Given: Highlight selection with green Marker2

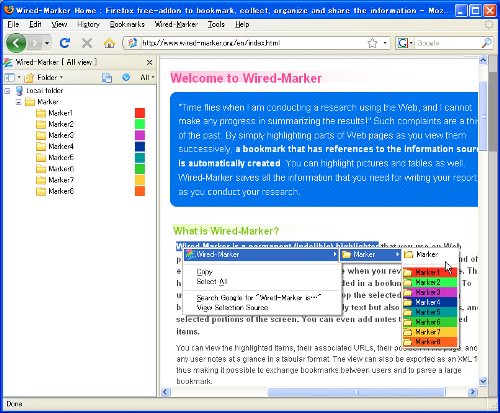Looking at the screenshot, I should 430,282.
